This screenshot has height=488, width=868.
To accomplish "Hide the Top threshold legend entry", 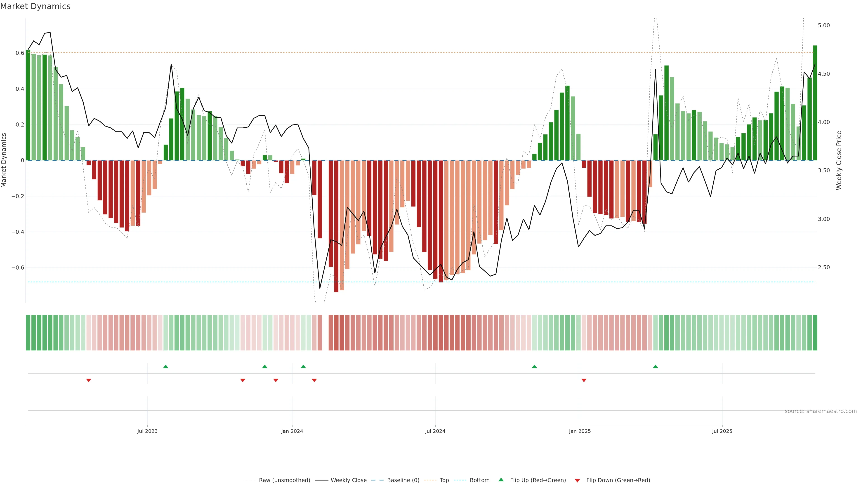I will tap(444, 480).
